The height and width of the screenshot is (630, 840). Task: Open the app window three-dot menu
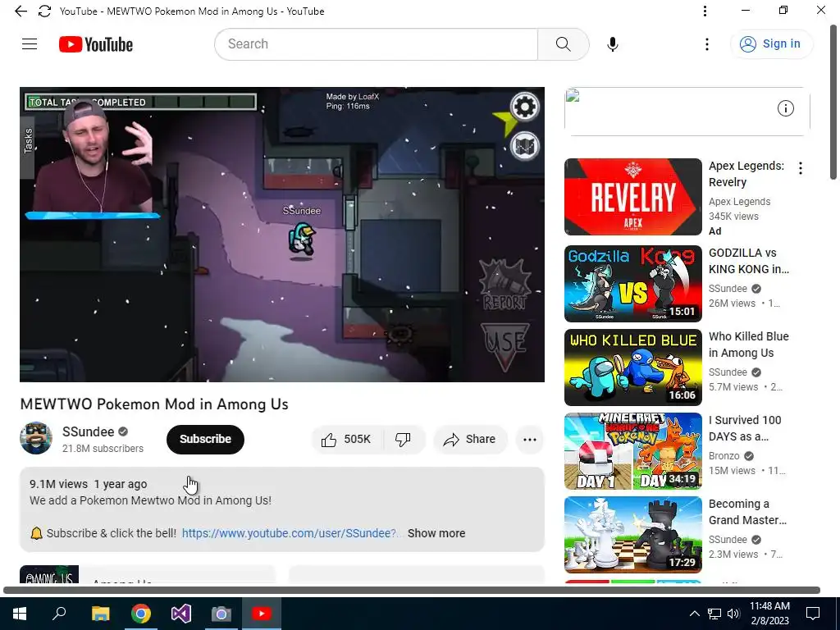(705, 11)
